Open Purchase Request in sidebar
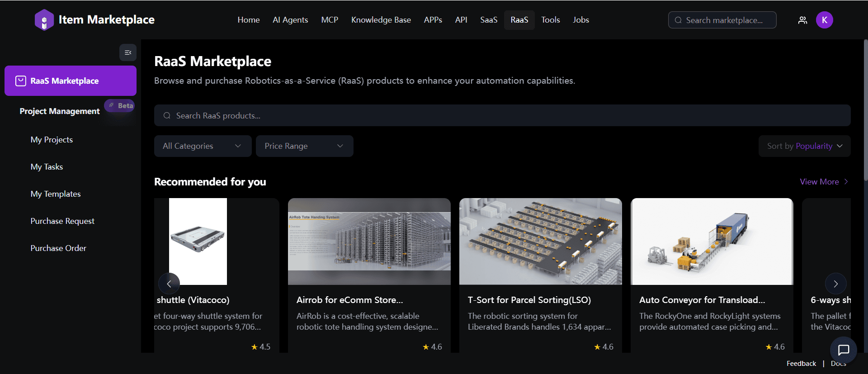Viewport: 868px width, 374px height. [62, 221]
